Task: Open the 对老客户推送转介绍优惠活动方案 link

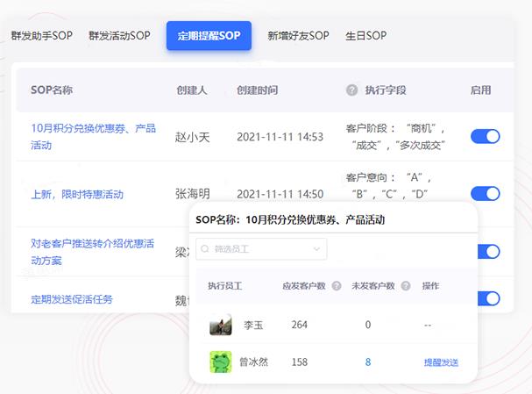Action: click(92, 252)
